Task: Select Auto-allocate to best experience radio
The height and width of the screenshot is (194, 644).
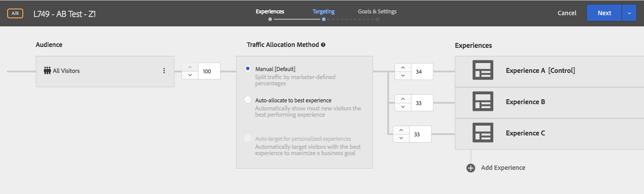Action: tap(248, 100)
